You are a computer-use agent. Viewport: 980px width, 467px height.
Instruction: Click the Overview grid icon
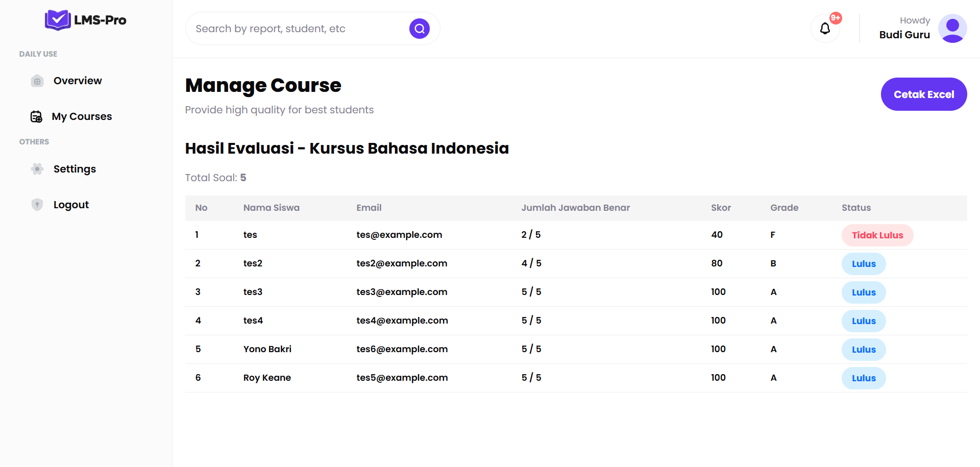click(37, 81)
